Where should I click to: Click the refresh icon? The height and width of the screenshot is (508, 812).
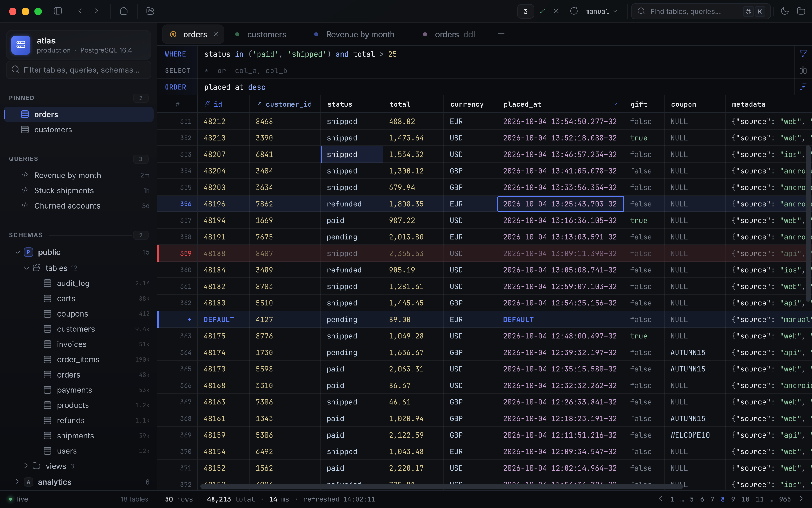[574, 11]
